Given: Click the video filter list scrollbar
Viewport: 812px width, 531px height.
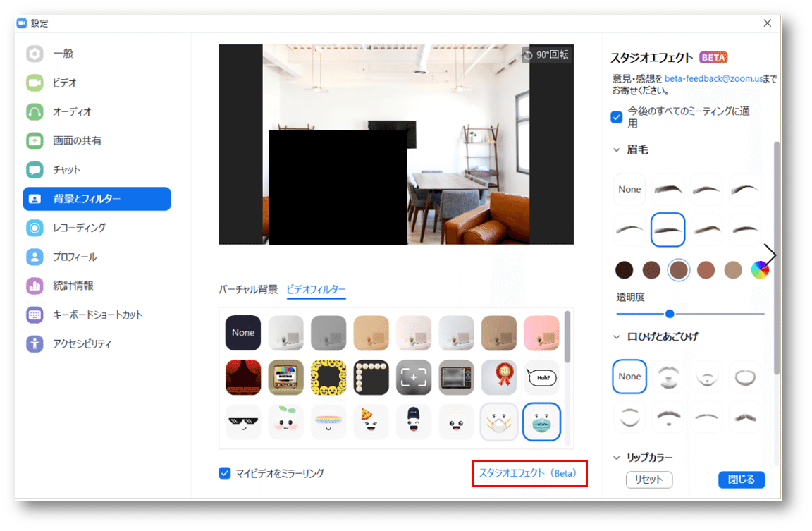Looking at the screenshot, I should (x=567, y=337).
